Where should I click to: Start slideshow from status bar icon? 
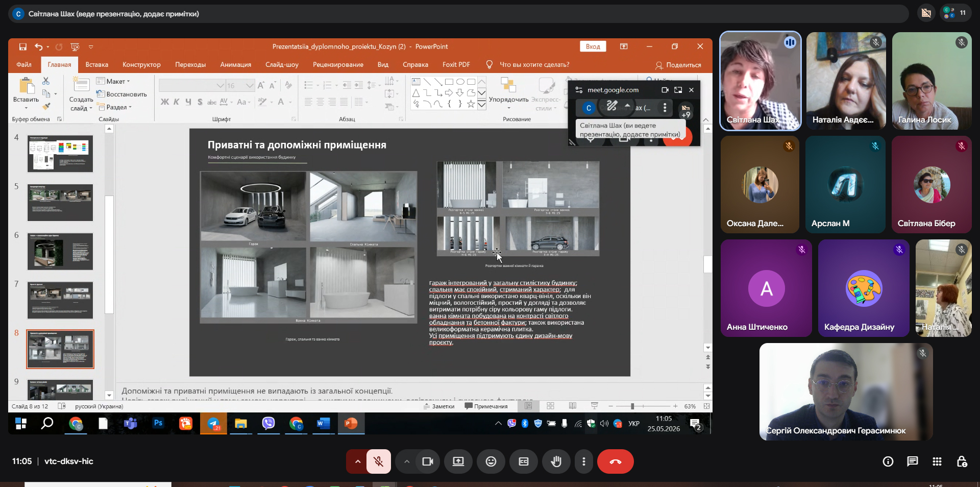pyautogui.click(x=595, y=406)
